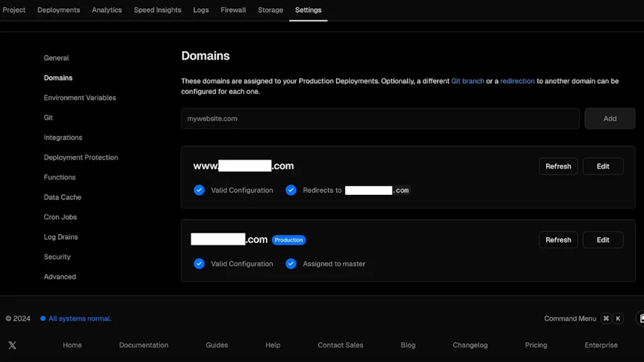Switch to the Deployments tab
Viewport: 644px width, 362px height.
pyautogui.click(x=59, y=10)
